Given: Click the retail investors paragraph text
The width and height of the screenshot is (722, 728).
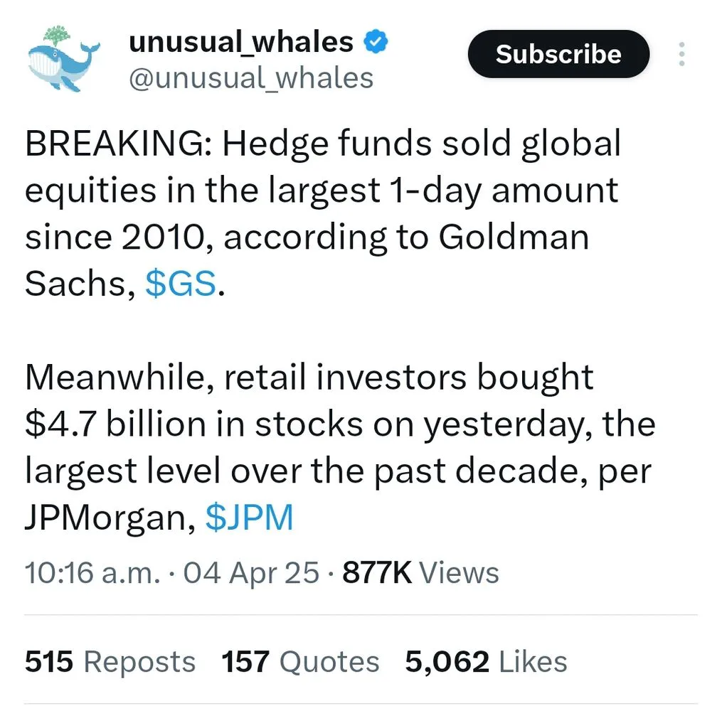Looking at the screenshot, I should click(340, 447).
